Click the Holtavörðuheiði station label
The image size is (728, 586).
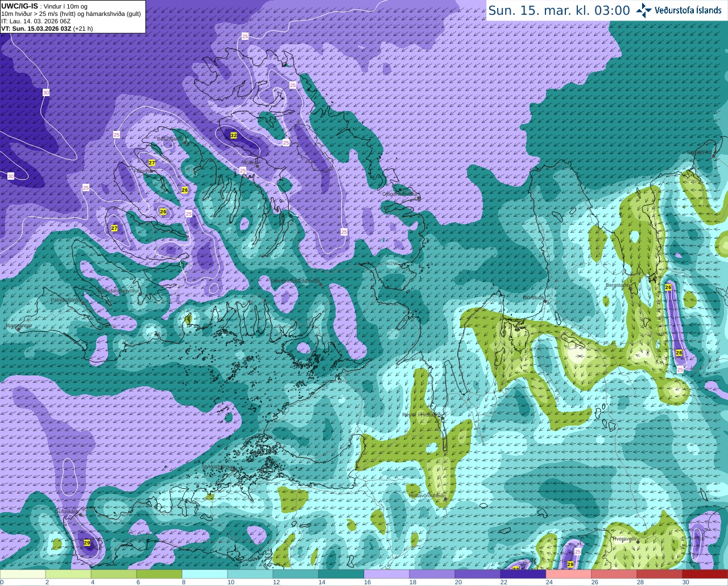[x=427, y=496]
